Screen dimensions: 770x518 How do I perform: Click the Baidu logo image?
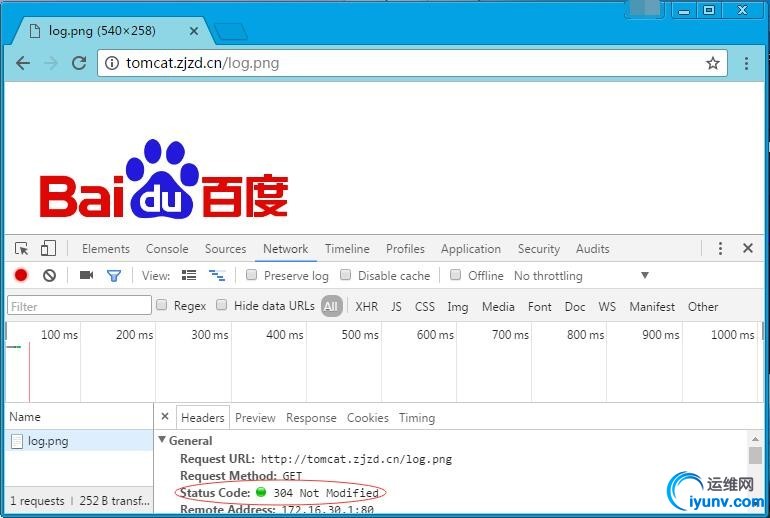(164, 179)
